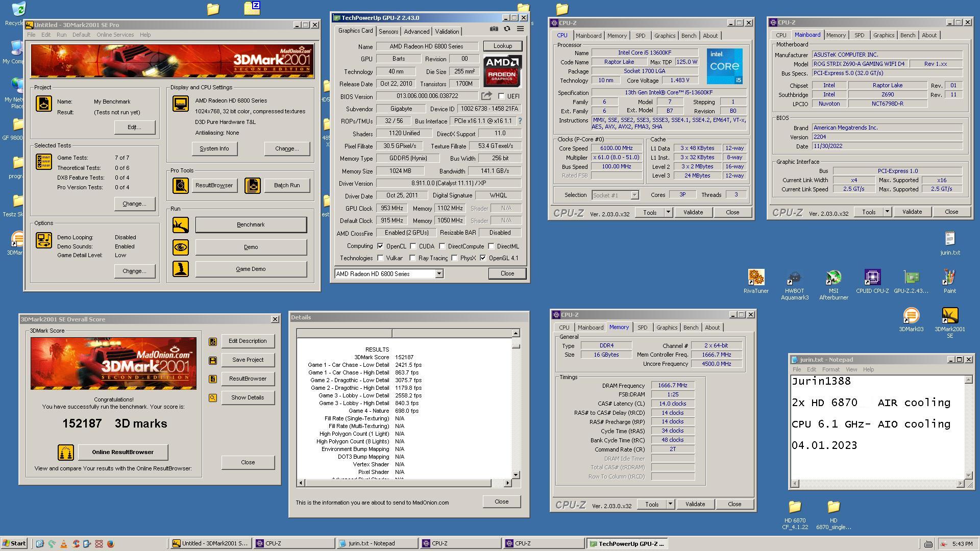Click Bus Interface question mark icon
Viewport: 980px width, 551px height.
click(x=520, y=121)
